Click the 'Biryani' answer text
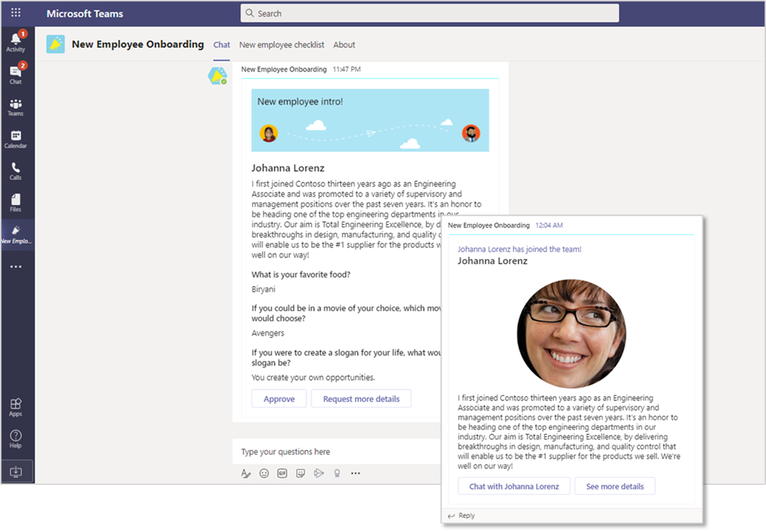The width and height of the screenshot is (766, 532). (263, 289)
